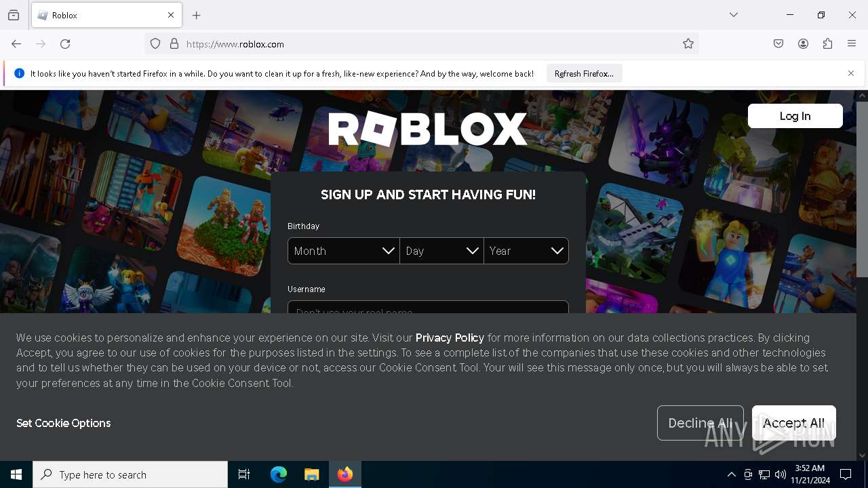Click the Log In button
Image resolution: width=868 pixels, height=488 pixels.
coord(795,116)
